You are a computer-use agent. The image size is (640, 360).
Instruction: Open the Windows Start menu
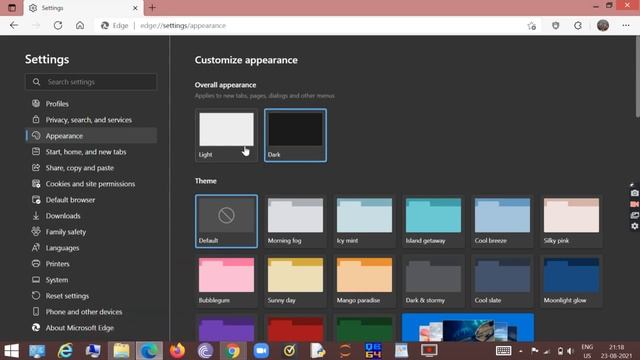(x=11, y=351)
